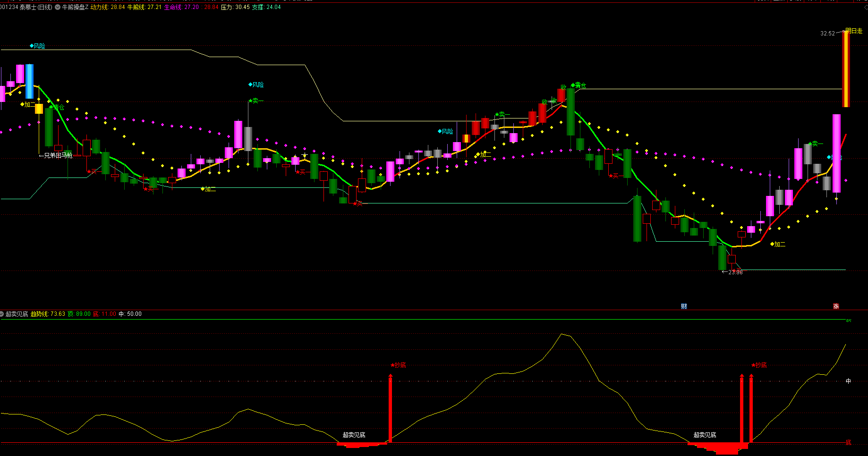
Task: Click the 001234 泰慕士(日线) stock title
Action: point(26,7)
